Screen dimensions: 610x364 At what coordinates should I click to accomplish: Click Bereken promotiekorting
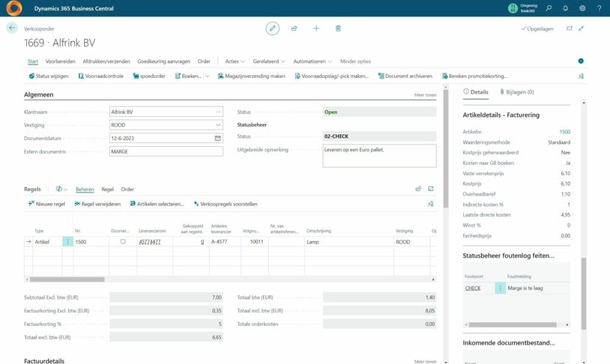pos(474,76)
